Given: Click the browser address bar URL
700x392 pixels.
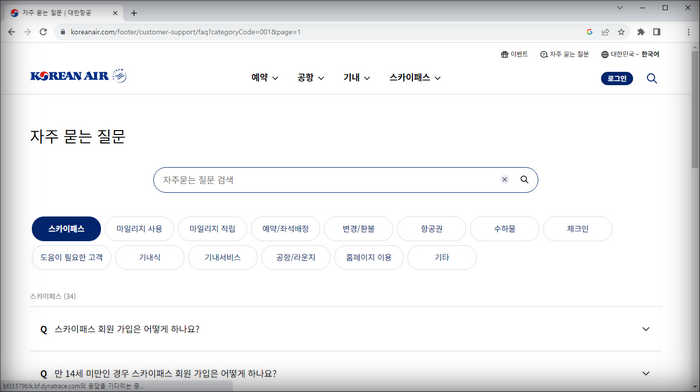Looking at the screenshot, I should coord(186,32).
